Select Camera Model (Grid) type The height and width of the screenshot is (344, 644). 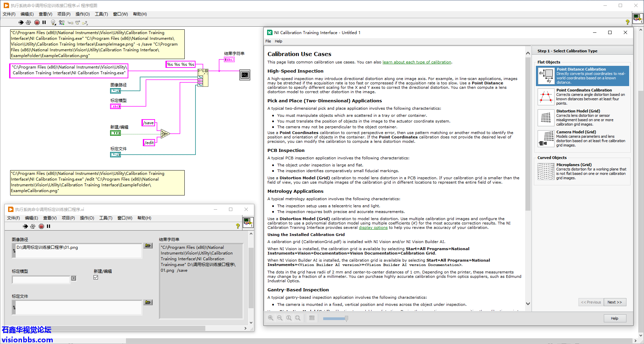pyautogui.click(x=582, y=139)
